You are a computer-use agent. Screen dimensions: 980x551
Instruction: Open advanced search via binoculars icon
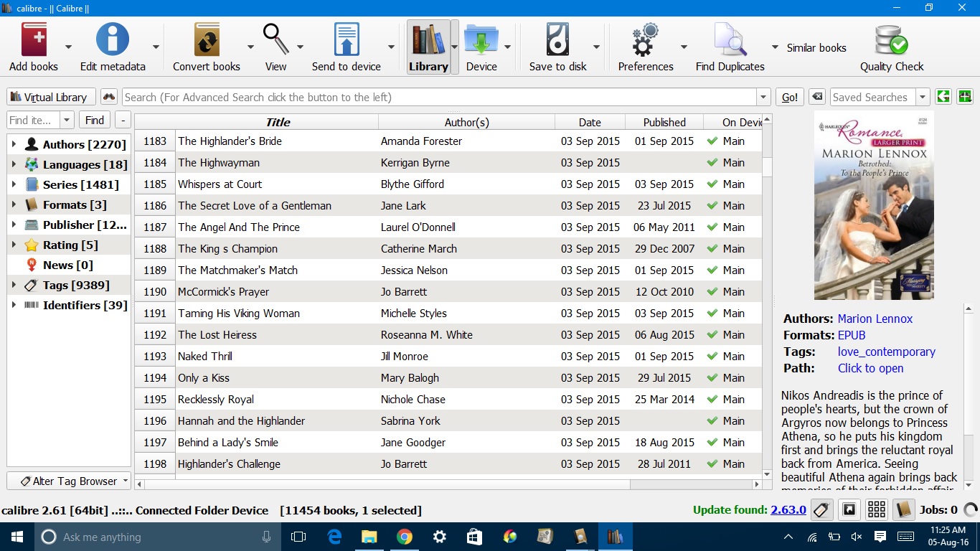pyautogui.click(x=108, y=97)
